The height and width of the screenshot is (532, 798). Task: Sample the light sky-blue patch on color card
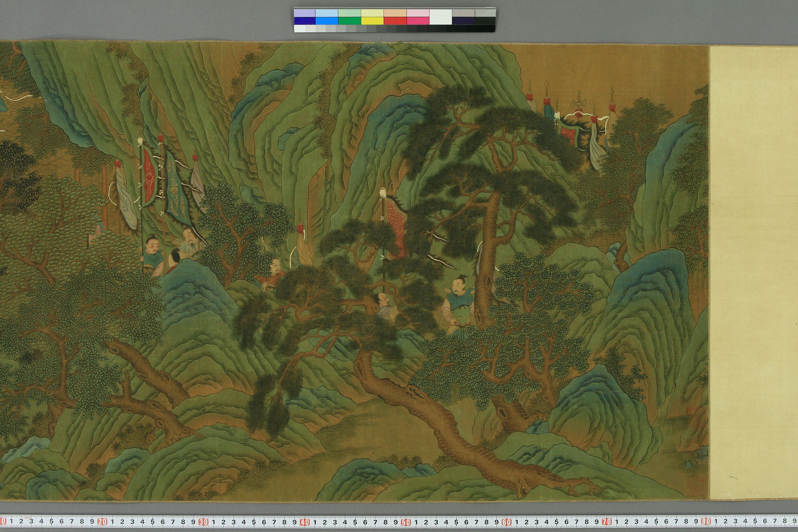click(327, 13)
